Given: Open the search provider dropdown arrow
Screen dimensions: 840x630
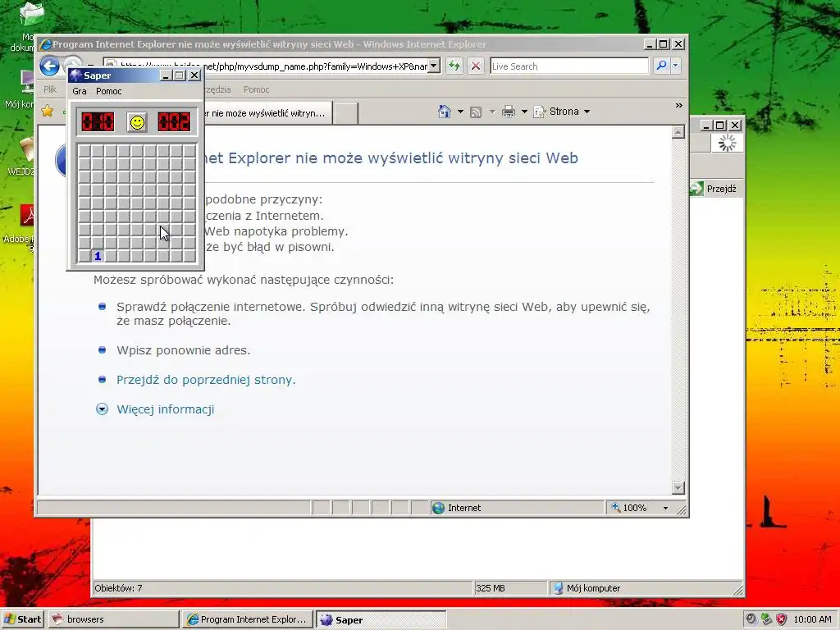Looking at the screenshot, I should (x=675, y=66).
